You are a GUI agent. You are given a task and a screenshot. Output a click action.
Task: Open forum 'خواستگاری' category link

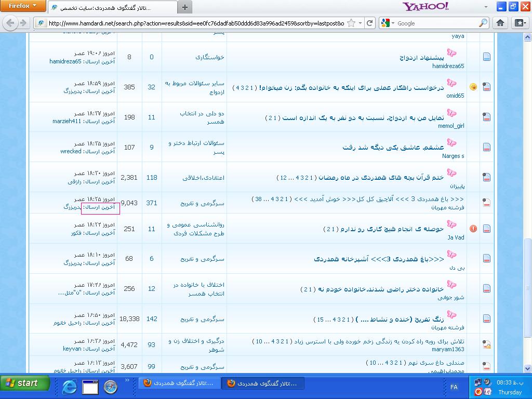(210, 57)
